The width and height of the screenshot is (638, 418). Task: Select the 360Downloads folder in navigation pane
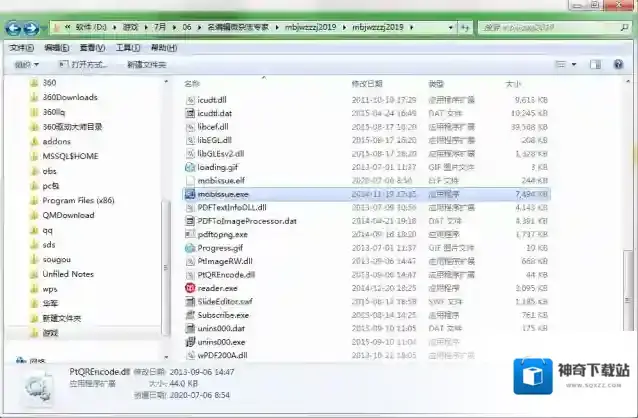69,97
